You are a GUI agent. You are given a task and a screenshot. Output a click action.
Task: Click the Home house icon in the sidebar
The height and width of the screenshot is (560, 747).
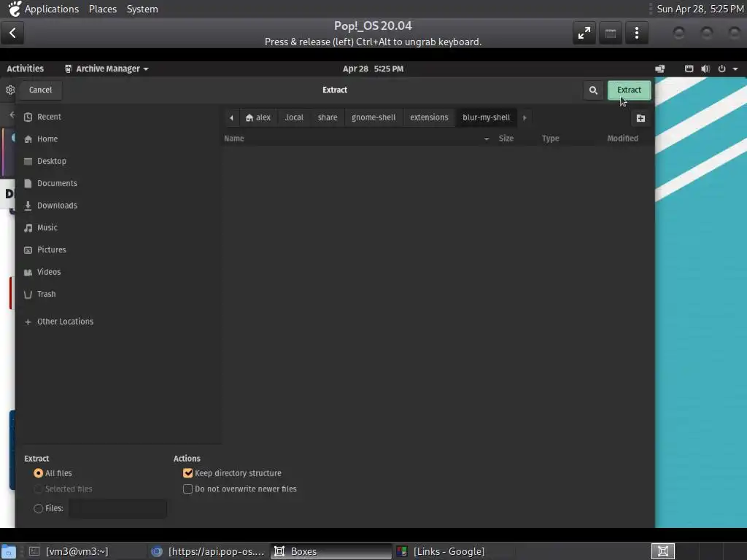click(x=28, y=139)
